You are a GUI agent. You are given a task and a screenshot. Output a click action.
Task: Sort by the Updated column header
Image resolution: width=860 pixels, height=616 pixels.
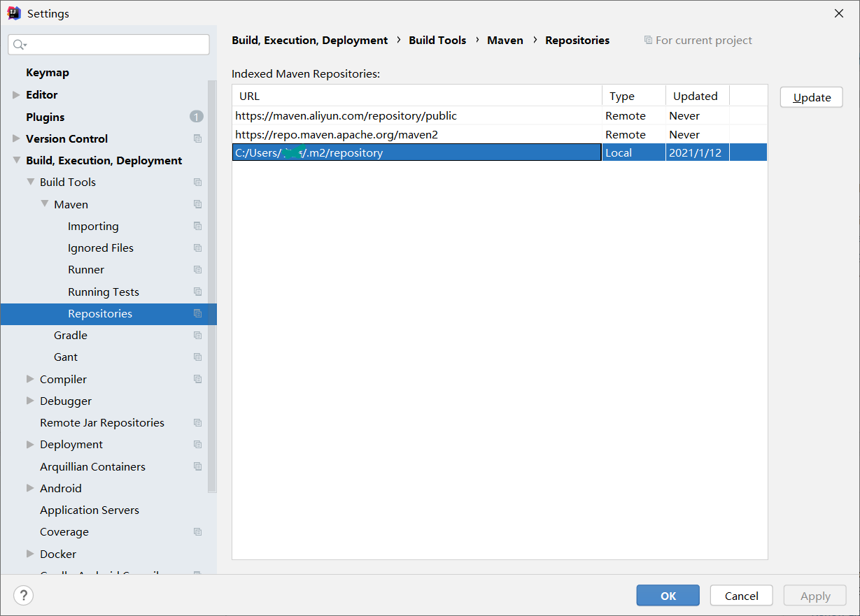(x=697, y=96)
